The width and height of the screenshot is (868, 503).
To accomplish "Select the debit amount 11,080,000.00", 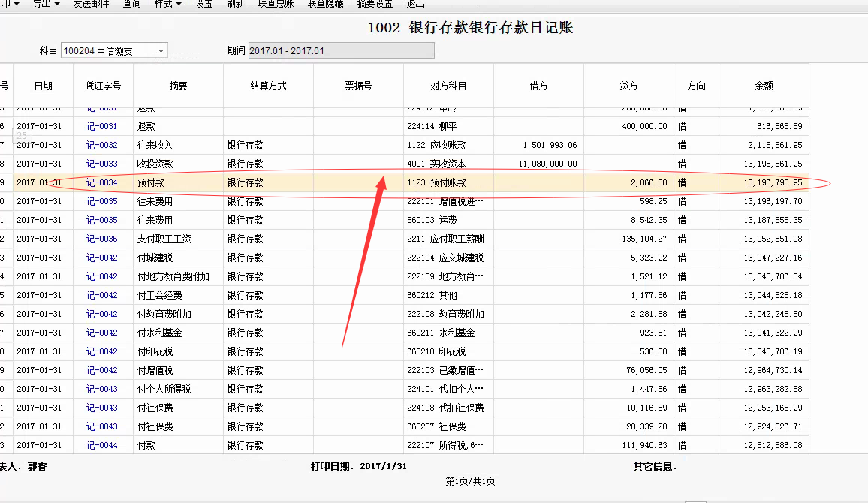I will pyautogui.click(x=538, y=164).
